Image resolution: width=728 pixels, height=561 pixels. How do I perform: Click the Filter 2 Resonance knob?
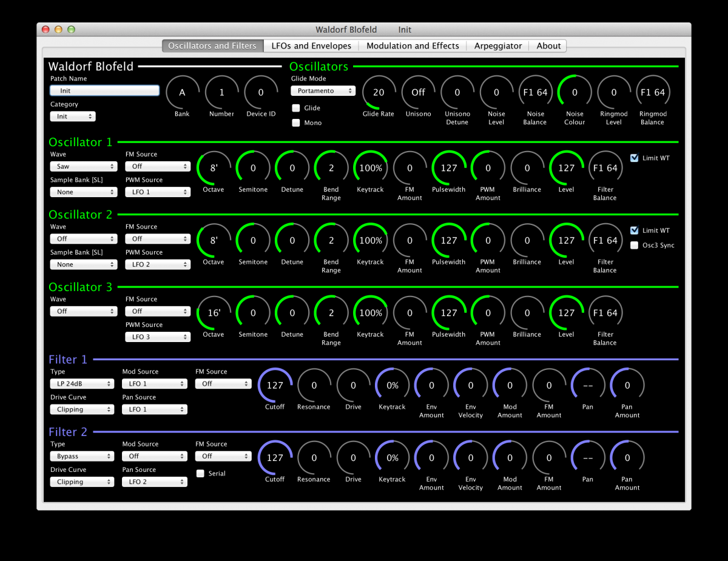pos(314,458)
